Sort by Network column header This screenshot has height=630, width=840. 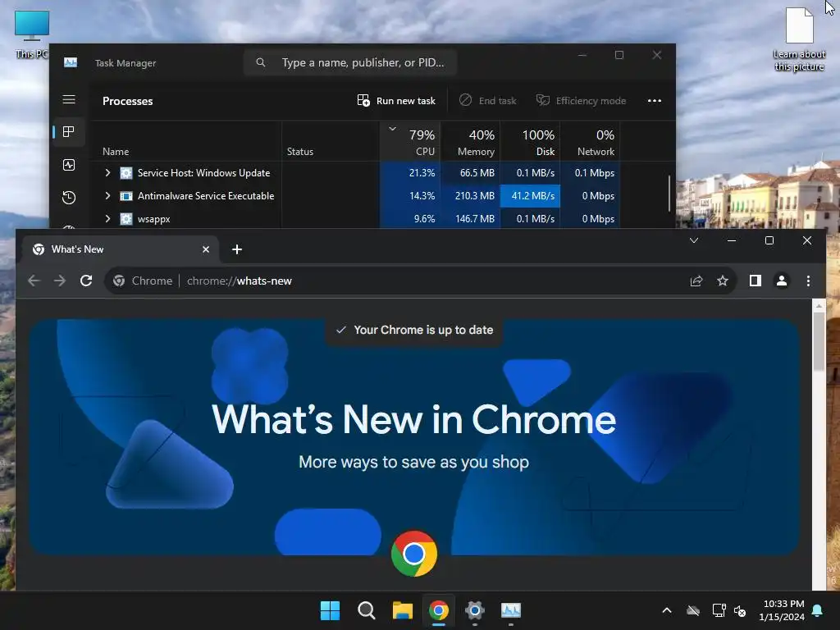pyautogui.click(x=591, y=142)
